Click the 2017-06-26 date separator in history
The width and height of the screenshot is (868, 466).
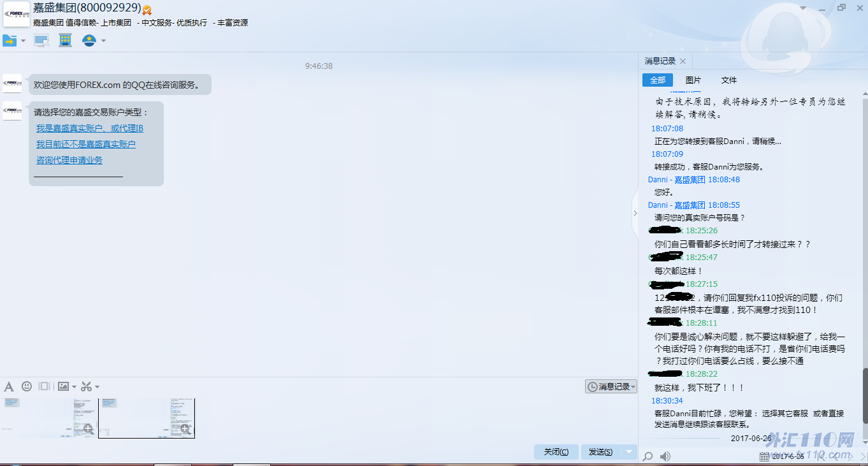tap(751, 438)
